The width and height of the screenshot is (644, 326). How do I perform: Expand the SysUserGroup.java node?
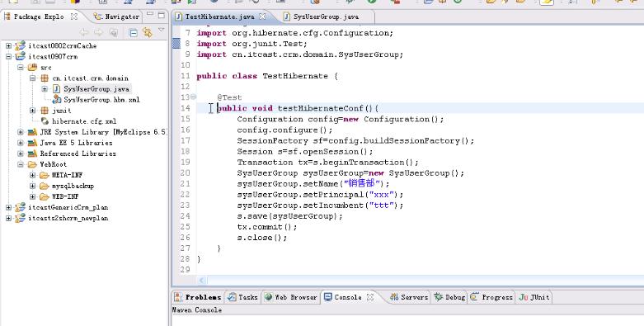click(x=45, y=89)
